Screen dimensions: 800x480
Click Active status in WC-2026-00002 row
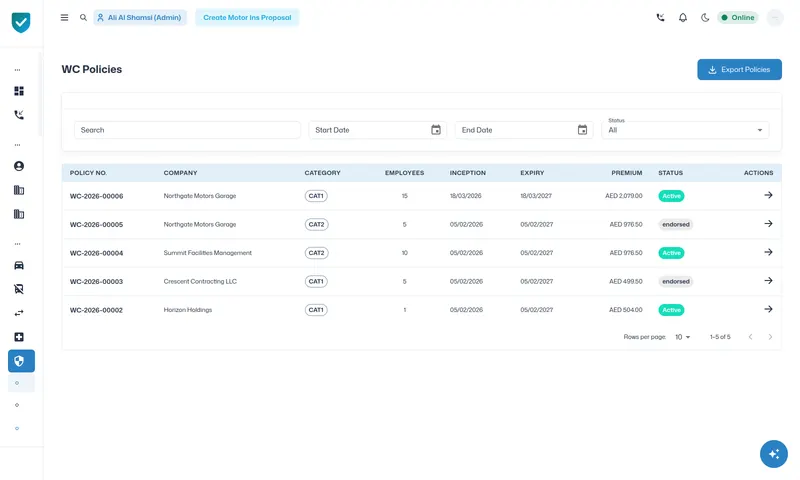click(671, 310)
